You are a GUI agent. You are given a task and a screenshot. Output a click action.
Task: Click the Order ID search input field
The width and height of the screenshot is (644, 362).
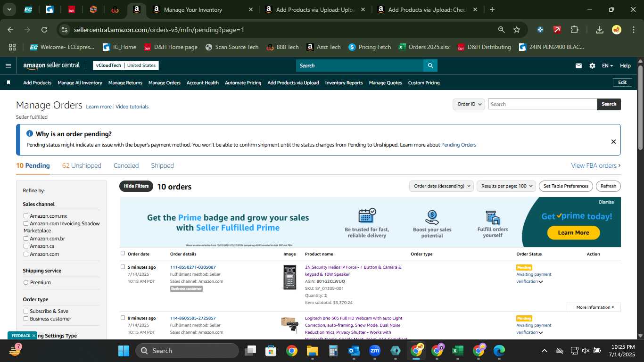(x=542, y=104)
